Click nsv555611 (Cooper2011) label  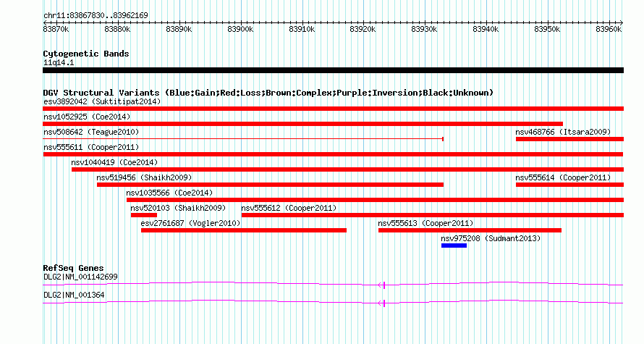click(x=91, y=147)
